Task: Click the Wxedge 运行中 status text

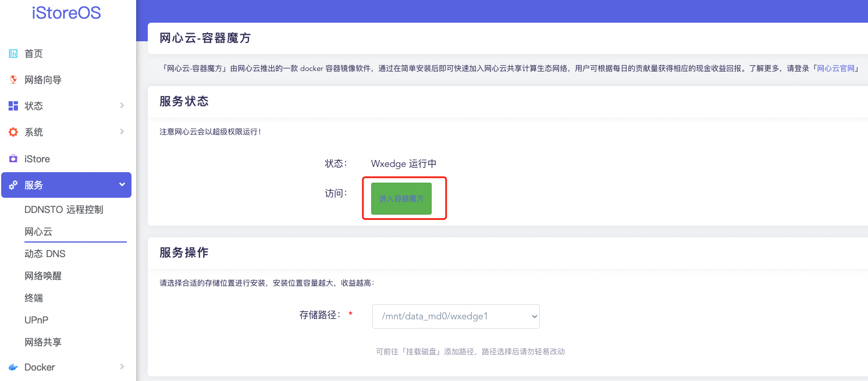Action: 404,163
